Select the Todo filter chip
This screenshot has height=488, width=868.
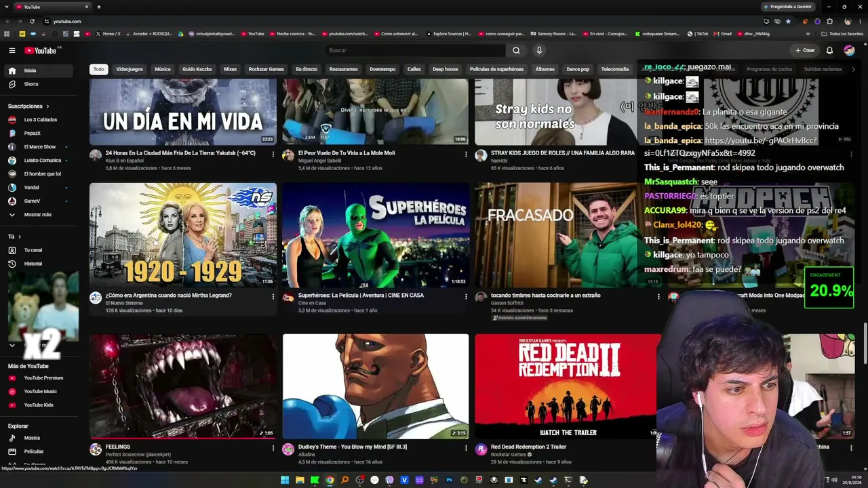99,69
